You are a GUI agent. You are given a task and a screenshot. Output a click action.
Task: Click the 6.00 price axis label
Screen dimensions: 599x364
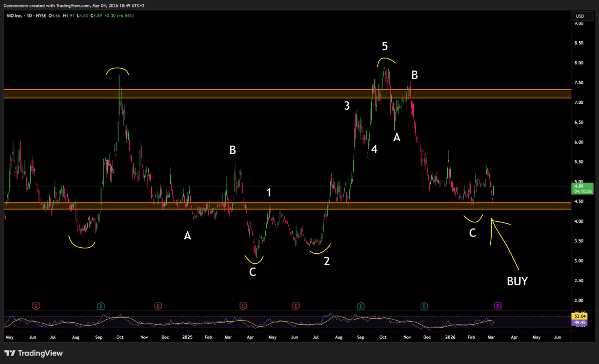click(579, 142)
